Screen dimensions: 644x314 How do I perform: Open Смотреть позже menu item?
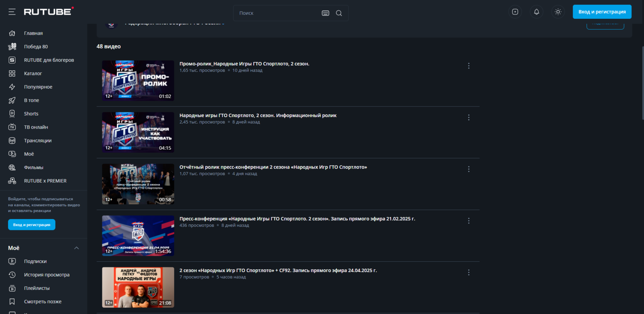pos(43,302)
